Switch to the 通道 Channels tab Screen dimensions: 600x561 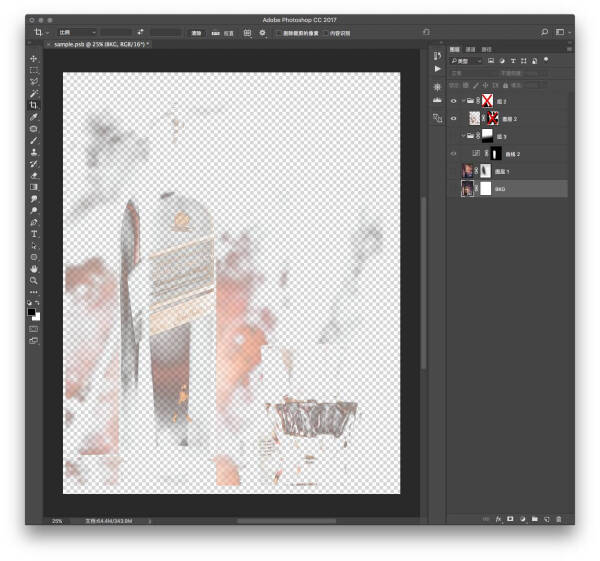point(470,49)
